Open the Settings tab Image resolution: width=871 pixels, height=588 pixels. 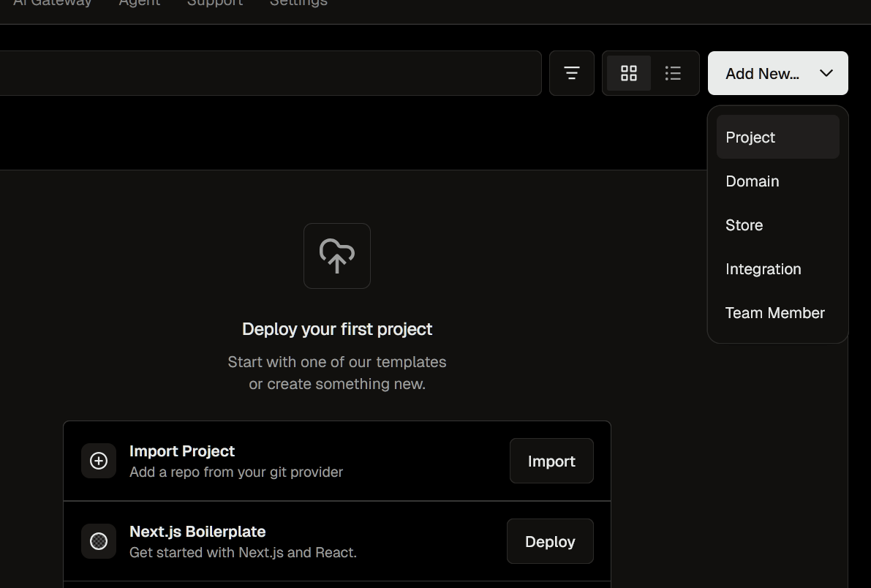click(299, 4)
